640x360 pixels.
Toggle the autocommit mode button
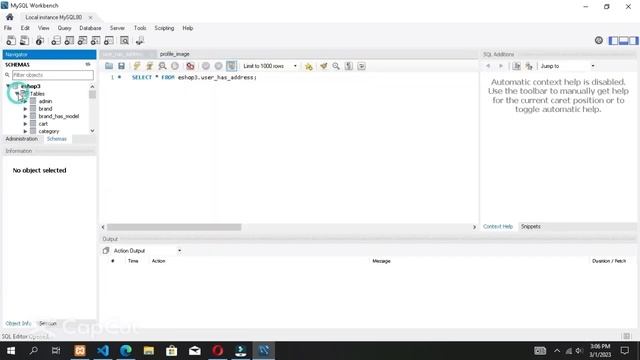pyautogui.click(x=231, y=66)
